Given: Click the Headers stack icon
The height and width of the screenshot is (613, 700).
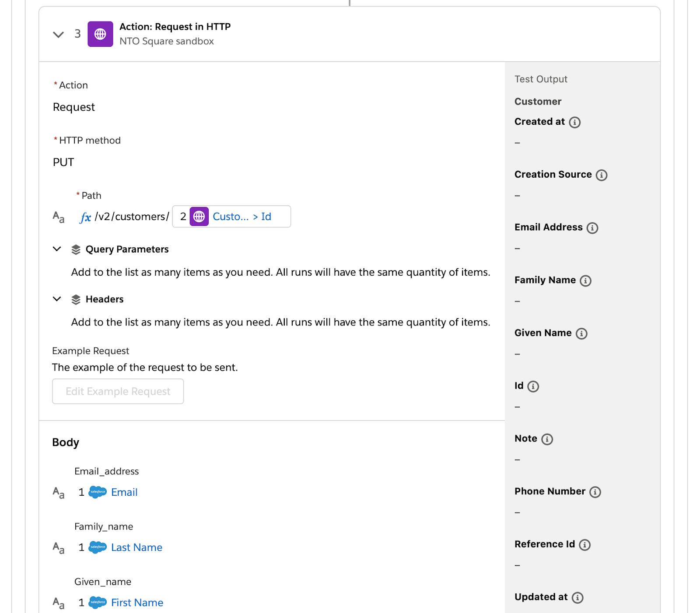Looking at the screenshot, I should click(x=76, y=299).
